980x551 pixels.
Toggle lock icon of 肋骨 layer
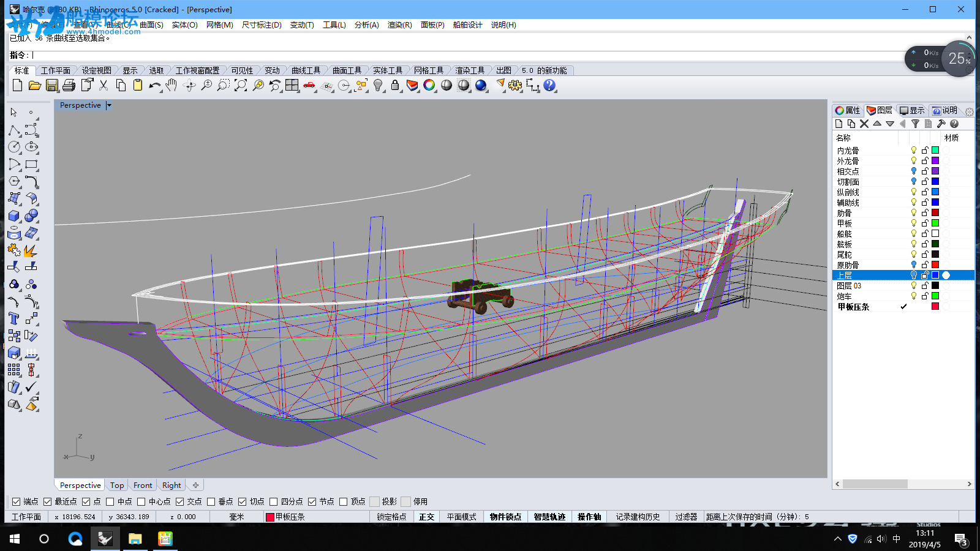pos(925,212)
